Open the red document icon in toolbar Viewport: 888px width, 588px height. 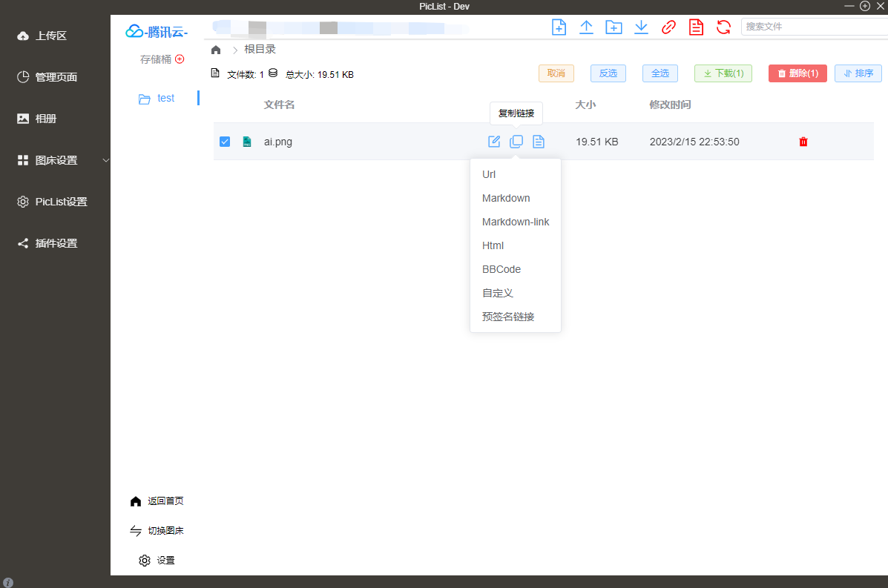point(696,27)
